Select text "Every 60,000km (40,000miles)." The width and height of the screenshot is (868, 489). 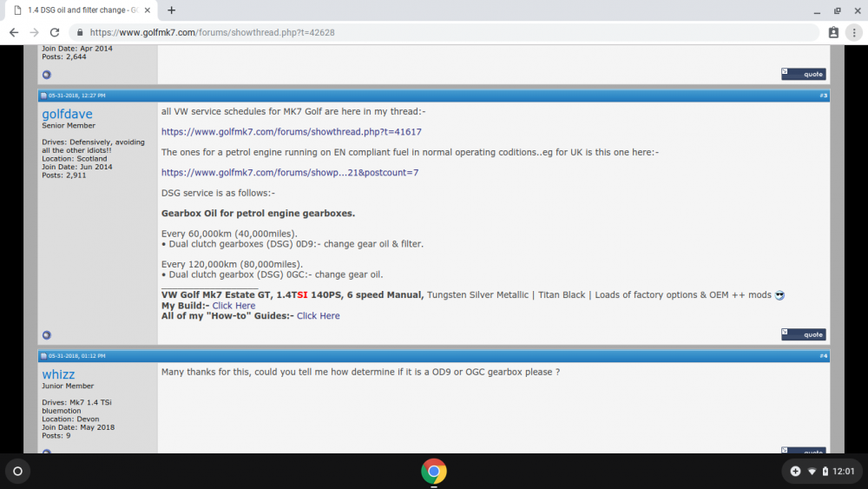point(229,234)
